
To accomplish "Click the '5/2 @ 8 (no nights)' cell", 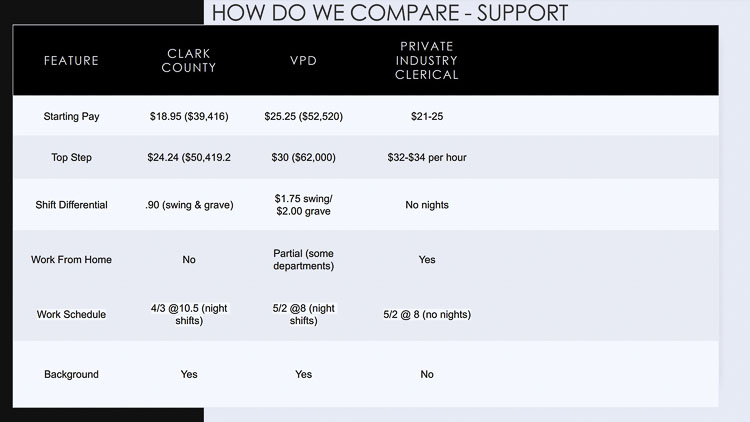I will click(x=427, y=314).
